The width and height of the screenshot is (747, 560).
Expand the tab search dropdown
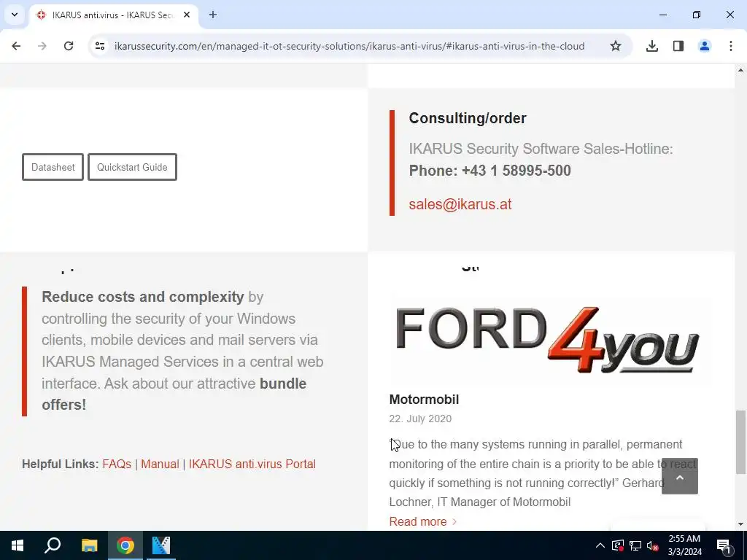(x=15, y=15)
